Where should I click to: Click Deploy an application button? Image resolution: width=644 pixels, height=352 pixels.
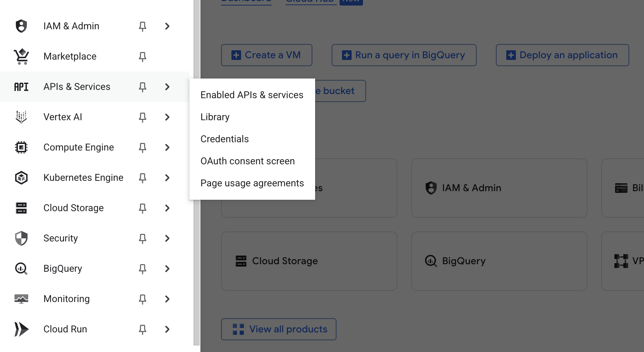click(562, 55)
